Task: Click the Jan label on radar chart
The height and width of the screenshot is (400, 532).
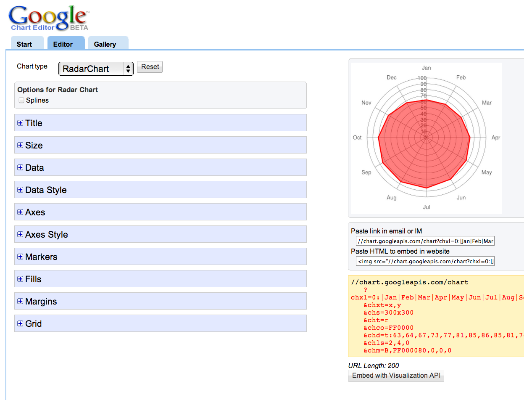Action: 427,68
